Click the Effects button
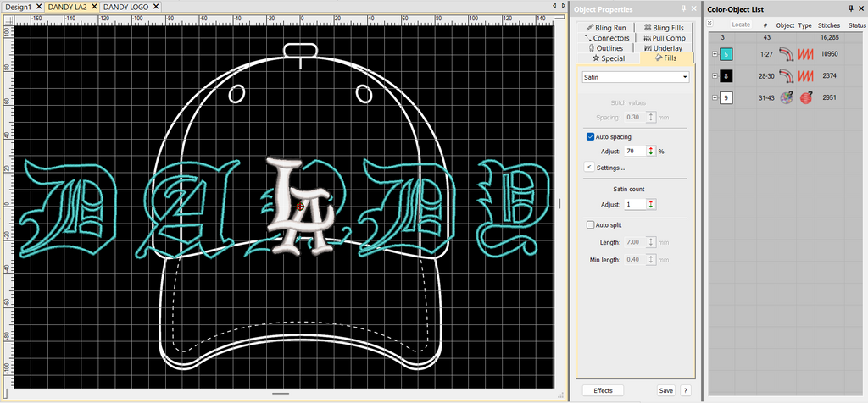 point(603,390)
